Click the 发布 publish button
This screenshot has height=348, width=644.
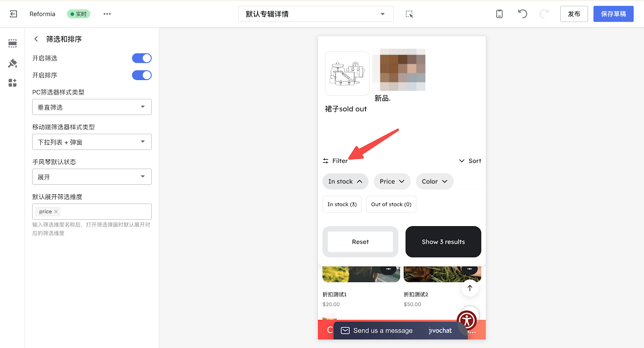coord(574,14)
